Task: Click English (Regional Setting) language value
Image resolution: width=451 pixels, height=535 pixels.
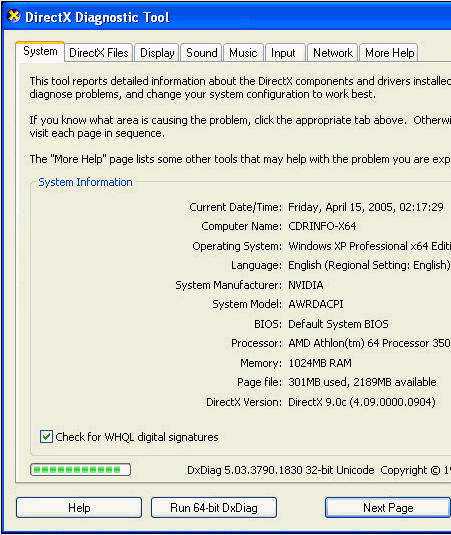Action: [369, 265]
